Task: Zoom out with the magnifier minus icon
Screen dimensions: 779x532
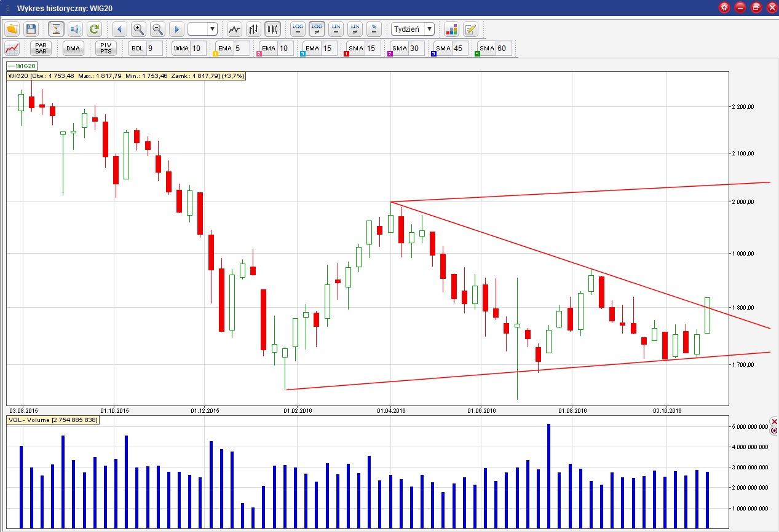Action: pos(158,29)
